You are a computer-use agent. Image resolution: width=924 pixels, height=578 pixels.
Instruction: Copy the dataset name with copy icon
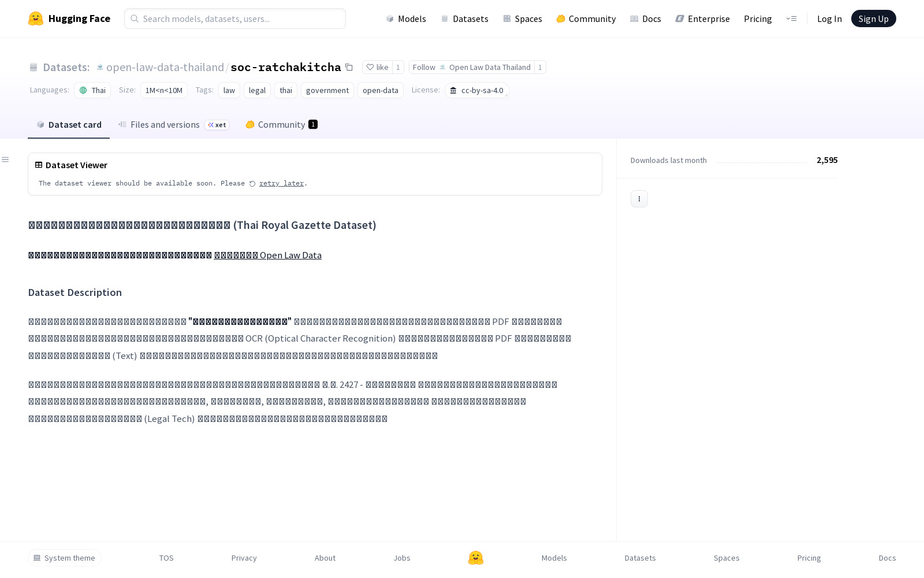[349, 67]
